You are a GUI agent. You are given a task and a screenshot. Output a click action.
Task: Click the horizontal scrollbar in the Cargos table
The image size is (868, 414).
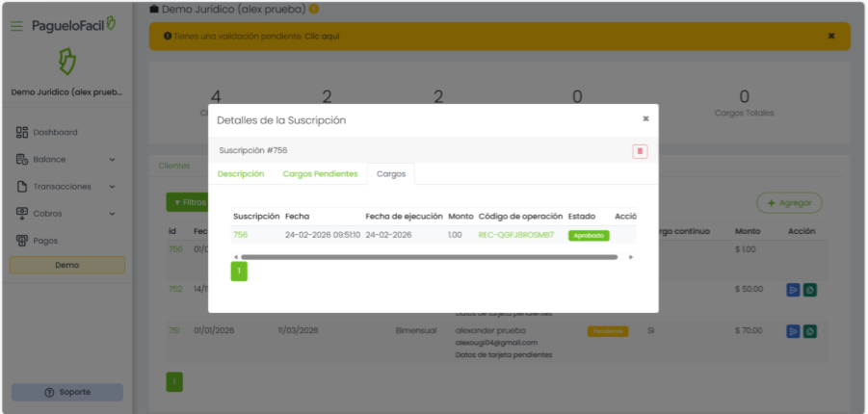tap(429, 257)
